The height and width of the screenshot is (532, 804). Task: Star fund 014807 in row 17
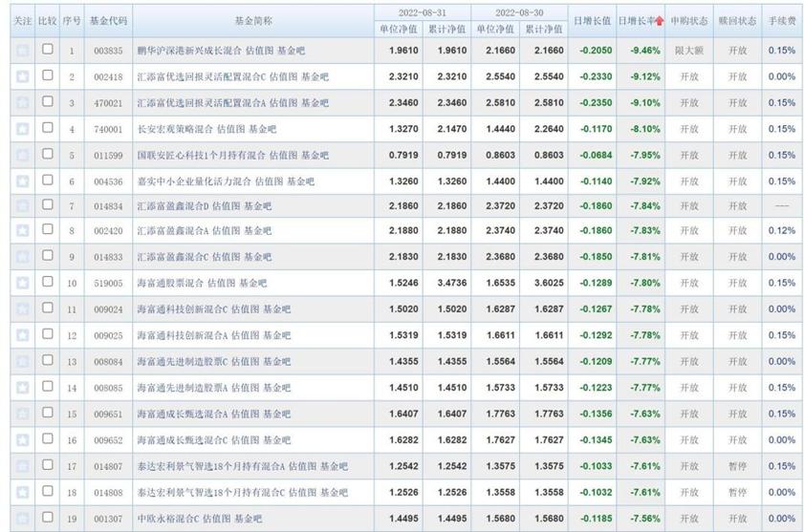tap(22, 464)
